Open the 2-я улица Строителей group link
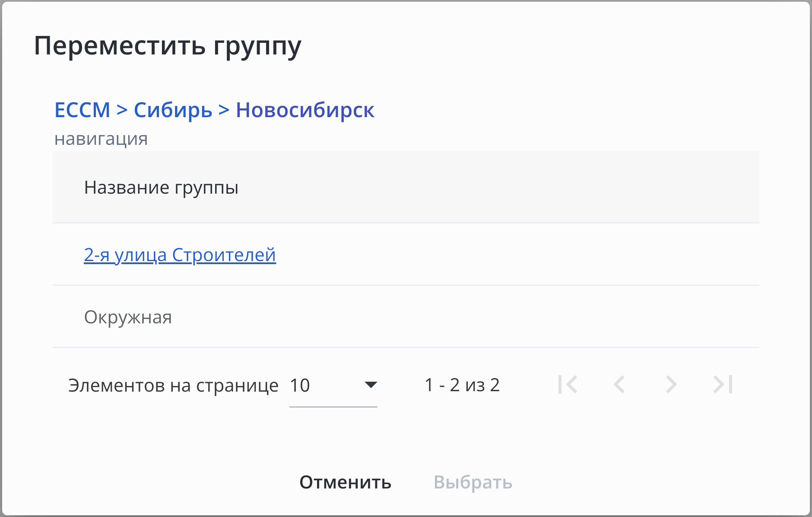812x517 pixels. pyautogui.click(x=180, y=255)
